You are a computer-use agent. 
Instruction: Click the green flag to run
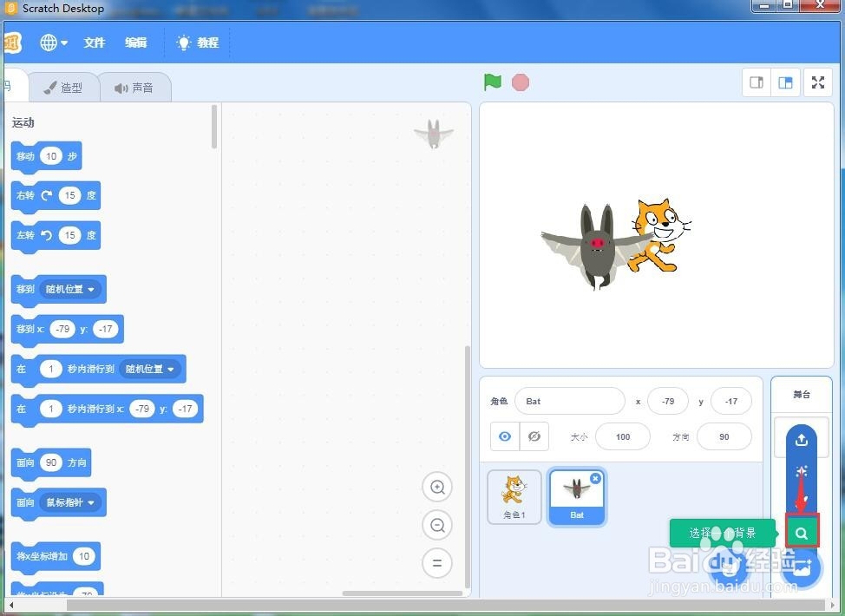pos(493,82)
